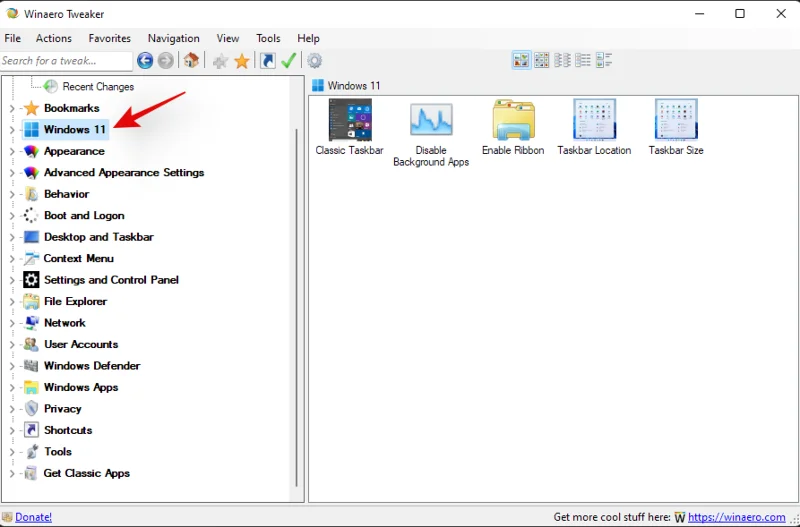Open settings with the gear toolbar icon

pyautogui.click(x=315, y=61)
